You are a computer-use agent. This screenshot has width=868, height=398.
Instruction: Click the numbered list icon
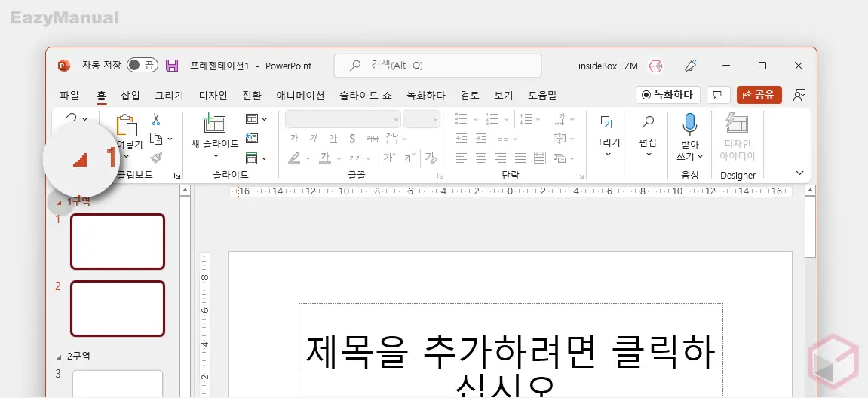491,118
